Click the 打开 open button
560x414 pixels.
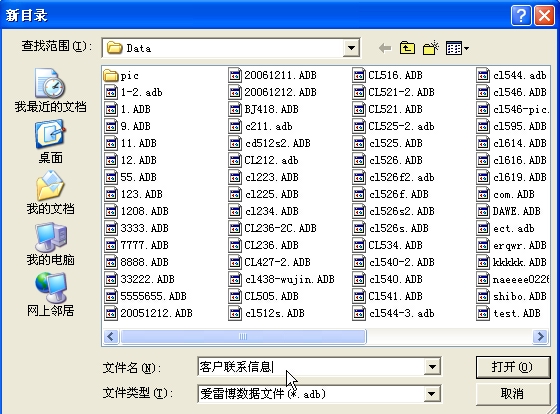coord(512,367)
